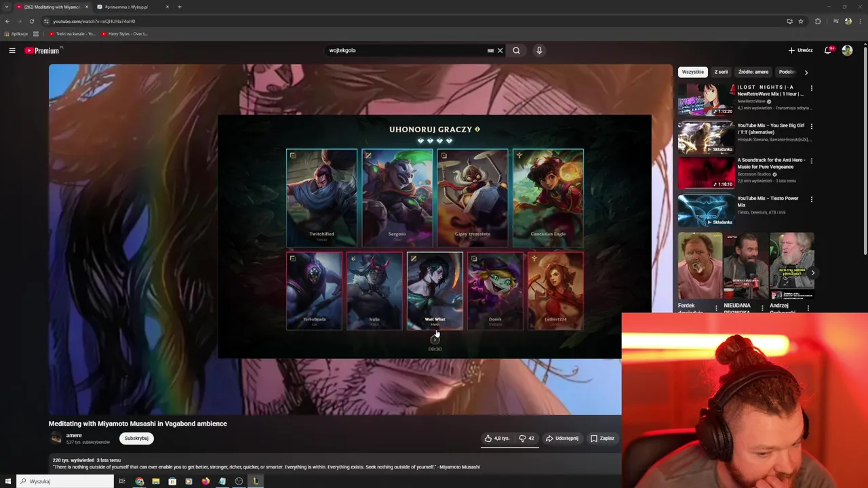Click YouTube search input field
Screen dimensions: 868x488
(406, 50)
